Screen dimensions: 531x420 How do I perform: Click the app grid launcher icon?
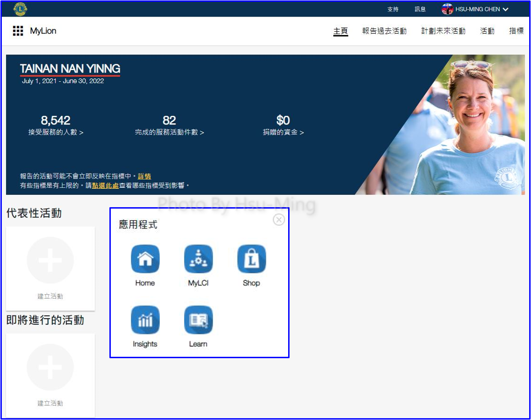(18, 31)
